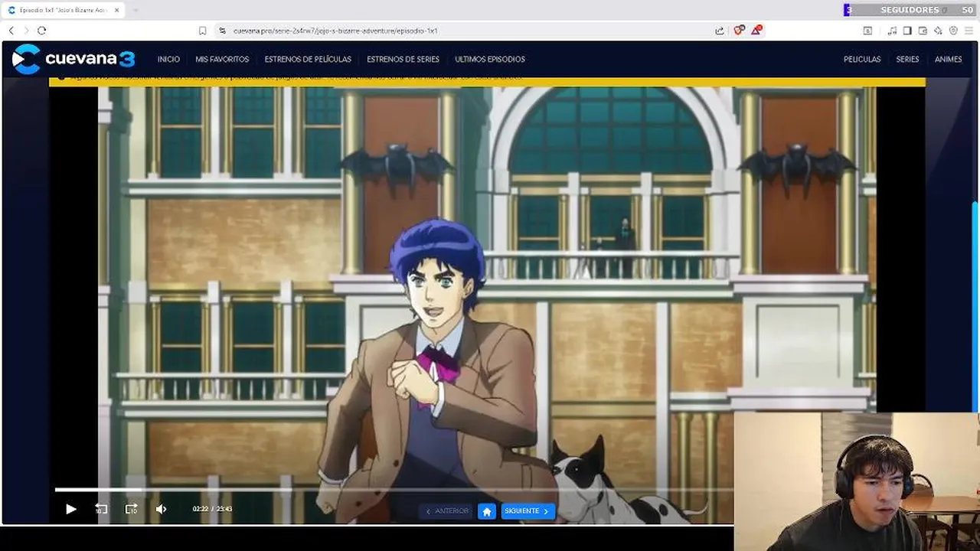Rewind the video ten seconds
The width and height of the screenshot is (980, 551).
[101, 509]
